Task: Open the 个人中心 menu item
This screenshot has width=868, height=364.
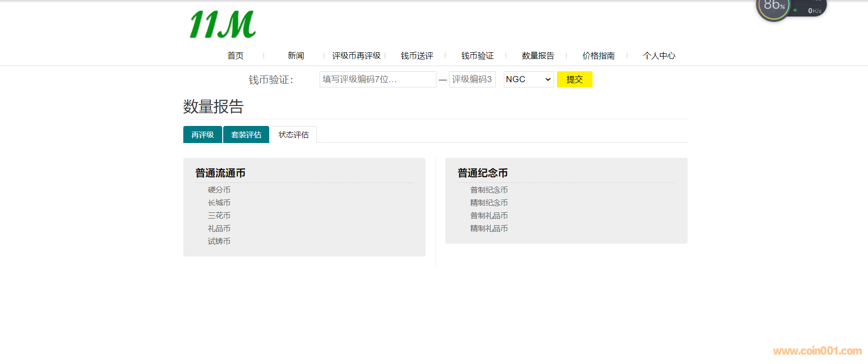Action: (659, 56)
